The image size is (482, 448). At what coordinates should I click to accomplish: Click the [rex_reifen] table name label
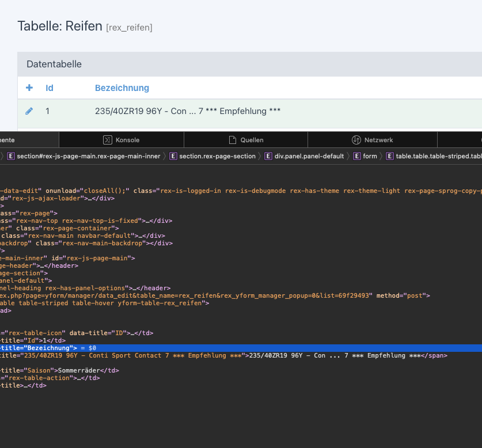click(x=129, y=28)
